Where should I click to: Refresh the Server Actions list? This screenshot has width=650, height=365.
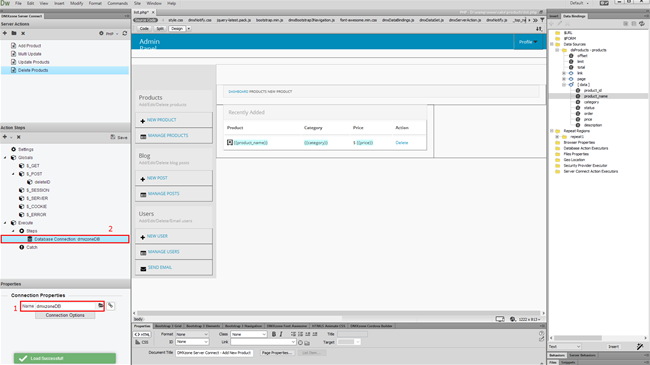coord(125,33)
